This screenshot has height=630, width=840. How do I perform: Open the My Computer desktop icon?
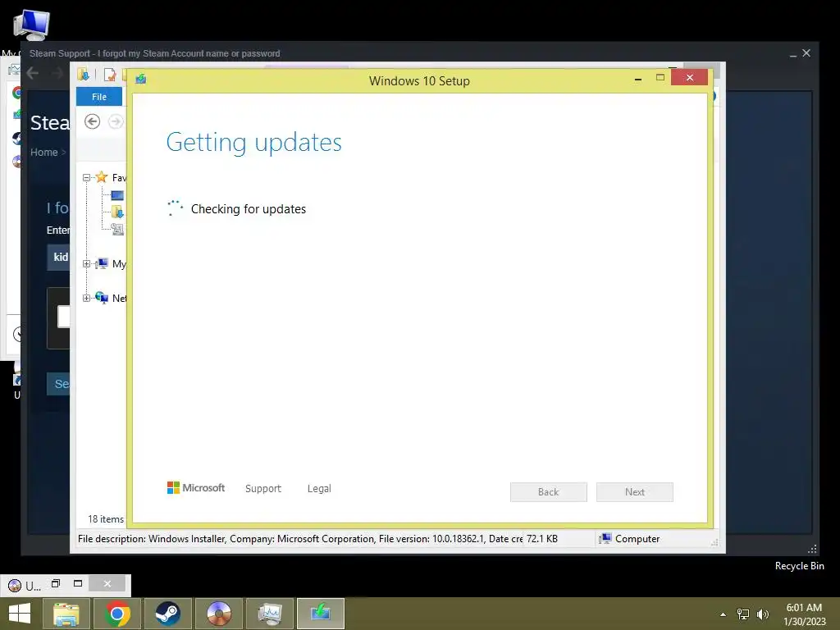pyautogui.click(x=32, y=25)
